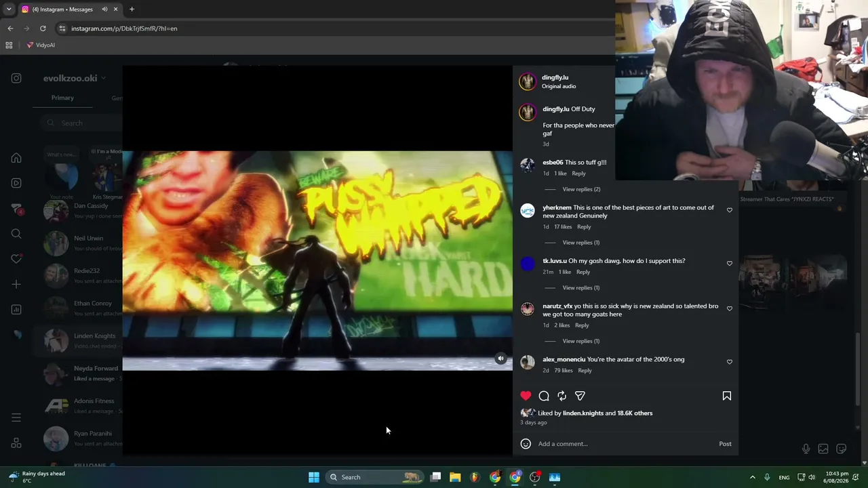Viewport: 868px width, 488px height.
Task: Open dingfly.lu profile from post header
Action: click(x=555, y=77)
